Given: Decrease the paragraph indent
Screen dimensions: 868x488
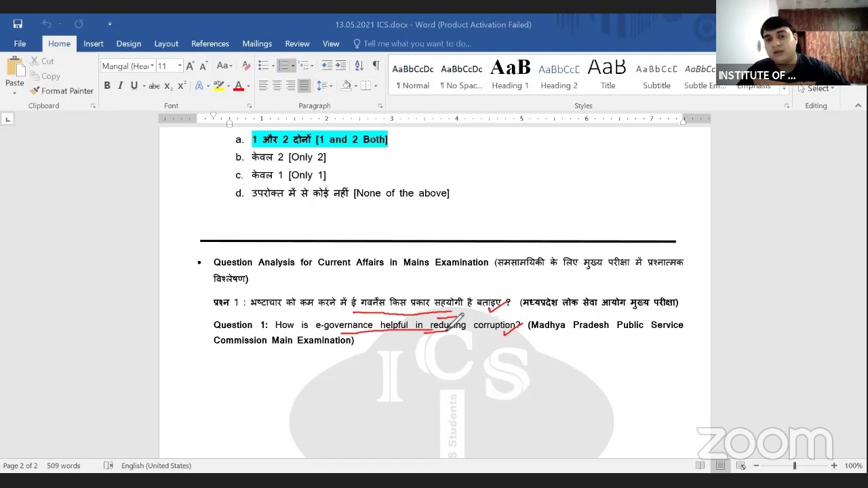Looking at the screenshot, I should tap(327, 66).
